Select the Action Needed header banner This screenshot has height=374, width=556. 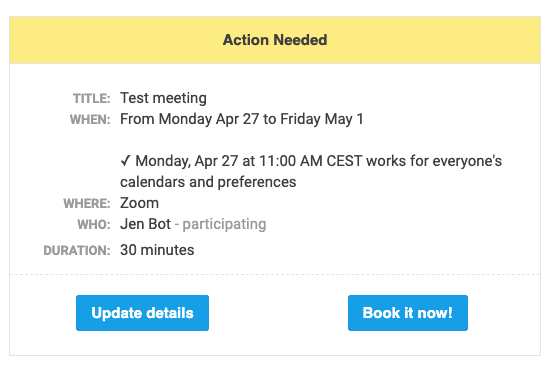[x=275, y=40]
